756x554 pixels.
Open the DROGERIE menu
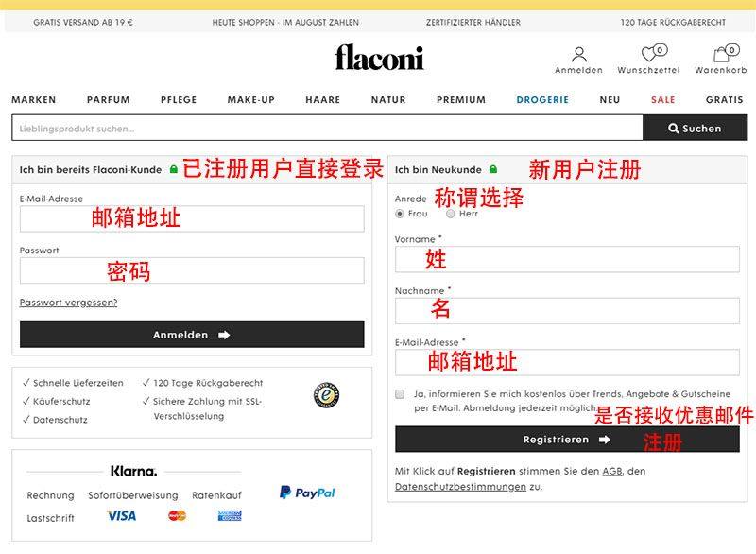coord(542,100)
